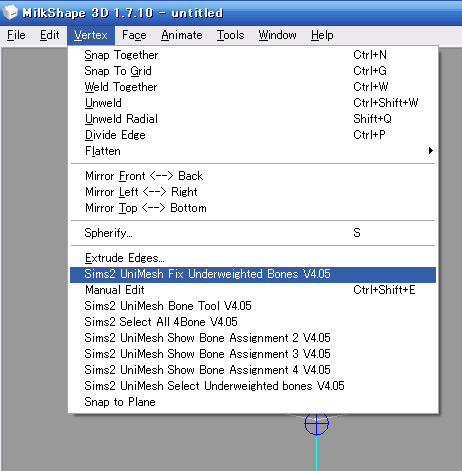462x471 pixels.
Task: Click the blue joint circle in viewport
Action: [316, 424]
